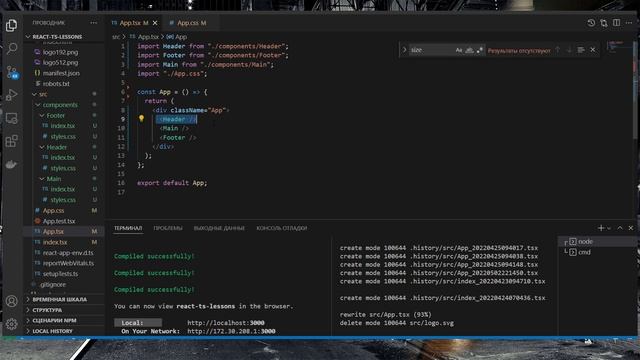Open the Search view in the activity bar

[x=12, y=49]
